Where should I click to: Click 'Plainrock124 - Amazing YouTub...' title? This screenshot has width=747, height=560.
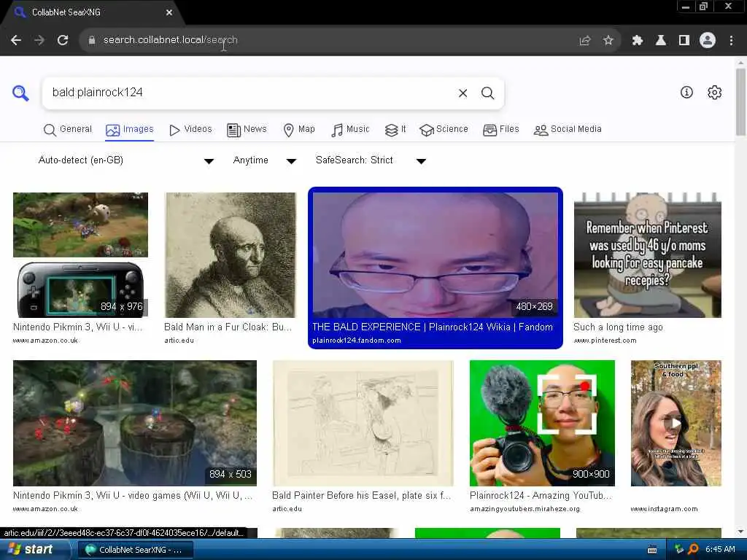tap(541, 495)
